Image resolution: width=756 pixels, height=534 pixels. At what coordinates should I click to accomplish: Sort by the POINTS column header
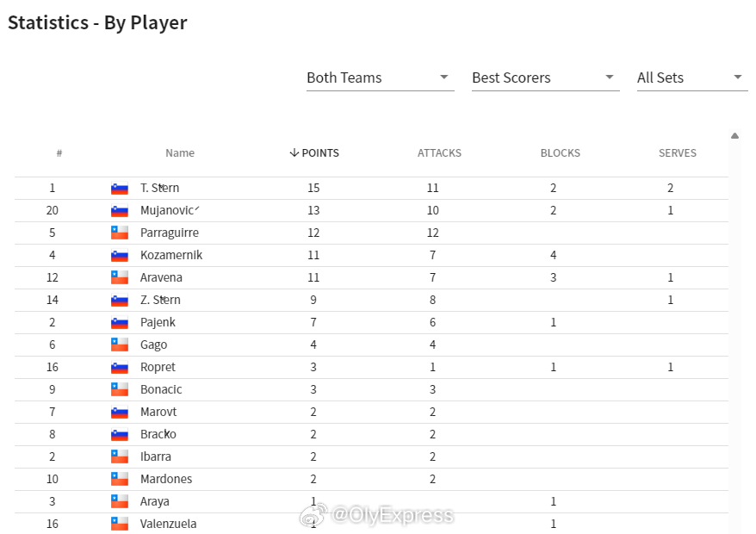point(314,153)
